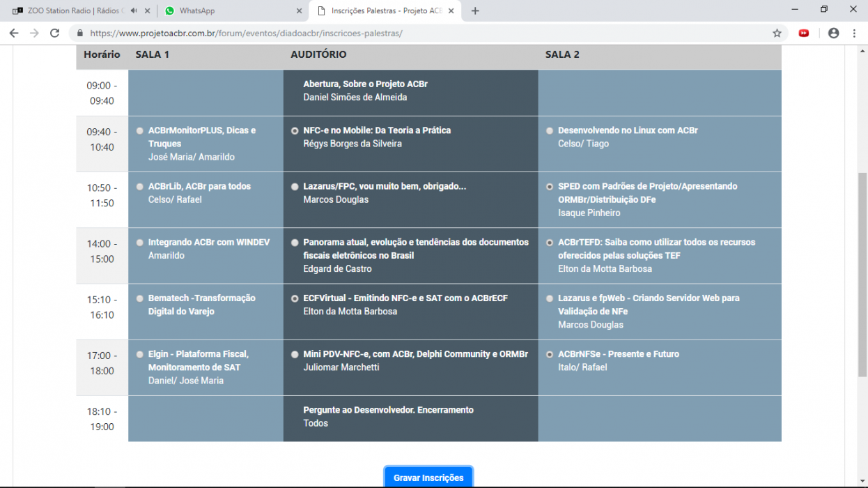Choose Lazarus e fpWeb radio button
868x488 pixels.
550,298
